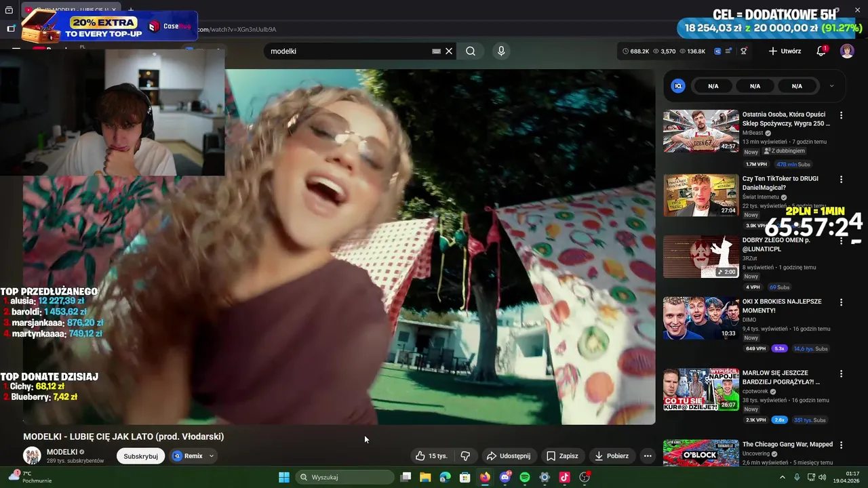Screen dimensions: 868x488
Task: Open the cpotworek channel name
Action: click(x=755, y=391)
